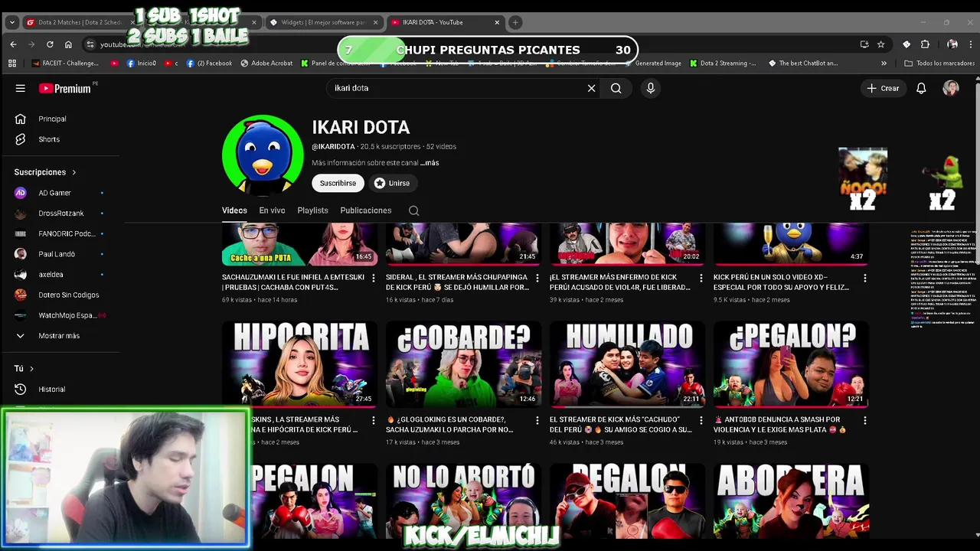This screenshot has width=980, height=551.
Task: Open Principal in the sidebar
Action: (x=52, y=119)
